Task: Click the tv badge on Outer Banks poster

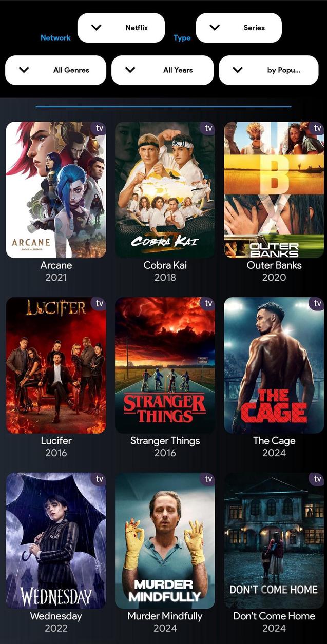Action: (317, 128)
